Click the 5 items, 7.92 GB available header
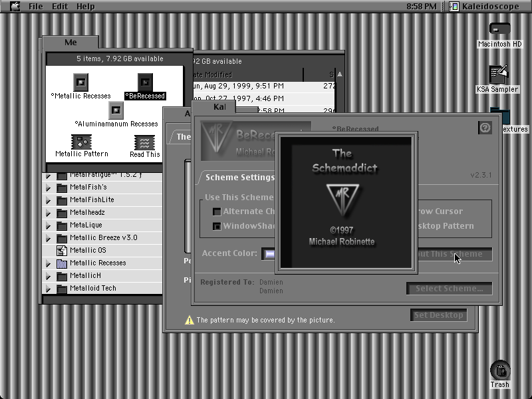This screenshot has height=399, width=532. (x=120, y=59)
